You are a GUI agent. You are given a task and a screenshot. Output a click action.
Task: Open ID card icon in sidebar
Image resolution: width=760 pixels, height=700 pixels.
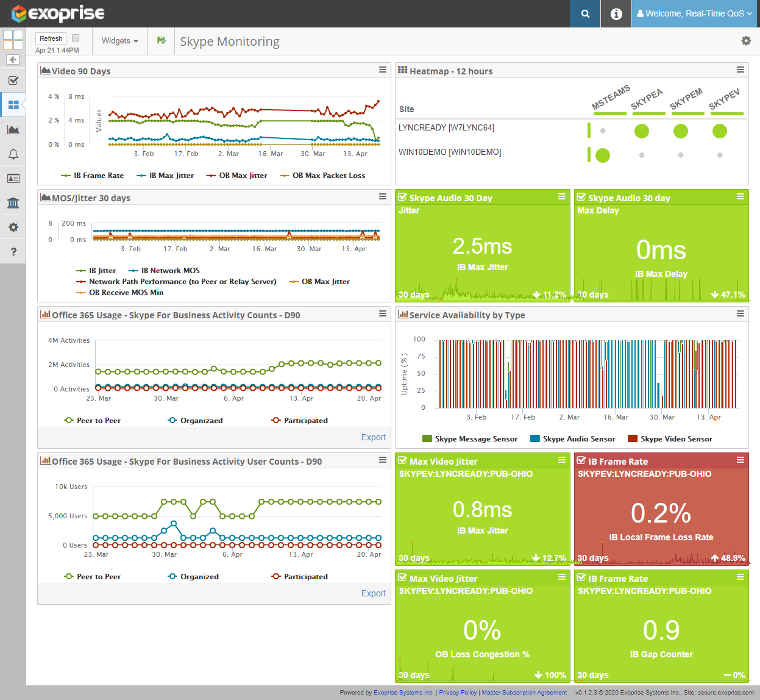pyautogui.click(x=13, y=178)
